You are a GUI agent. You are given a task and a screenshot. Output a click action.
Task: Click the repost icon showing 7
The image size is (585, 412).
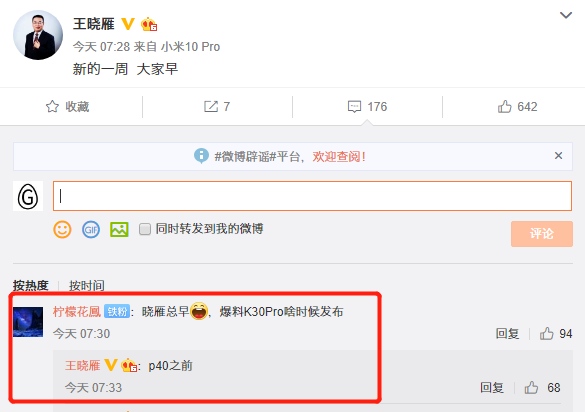211,106
